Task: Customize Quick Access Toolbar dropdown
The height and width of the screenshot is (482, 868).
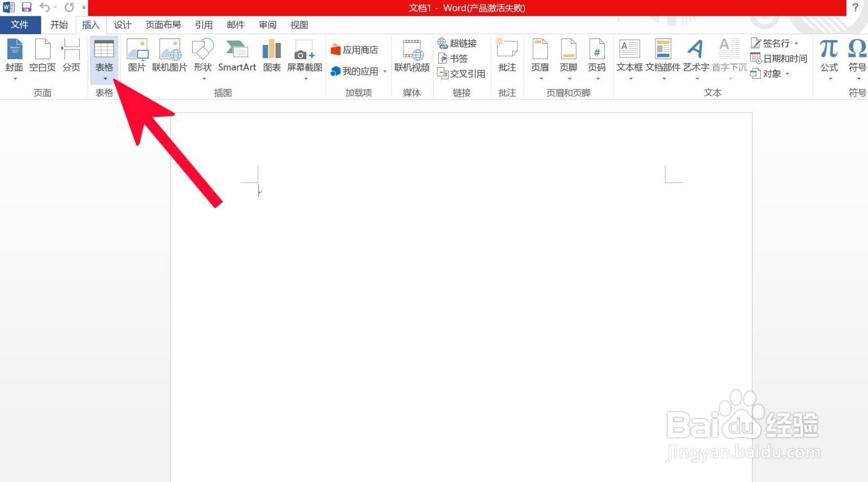Action: (x=84, y=8)
